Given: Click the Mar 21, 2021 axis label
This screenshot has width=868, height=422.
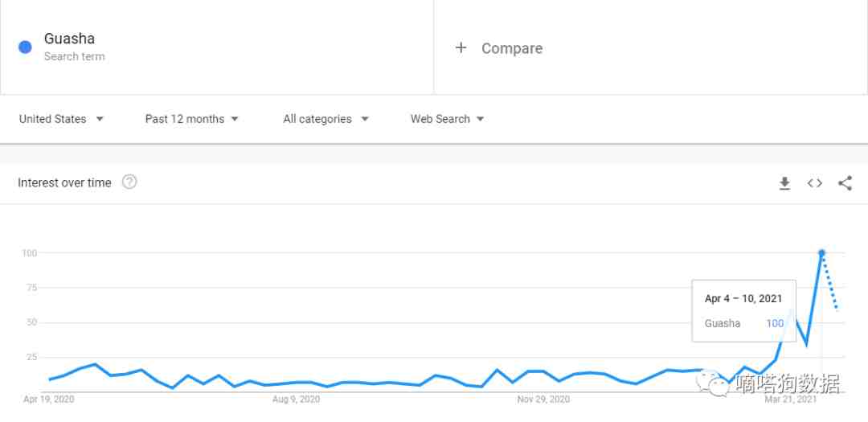Looking at the screenshot, I should [x=791, y=399].
